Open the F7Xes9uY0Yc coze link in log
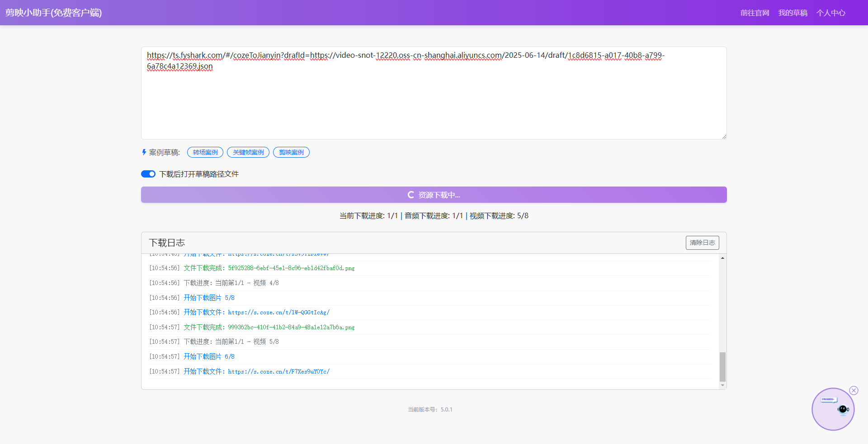868x444 pixels. pos(278,371)
